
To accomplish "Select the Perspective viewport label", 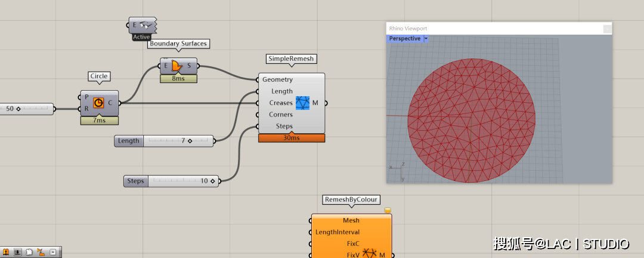I will point(405,38).
